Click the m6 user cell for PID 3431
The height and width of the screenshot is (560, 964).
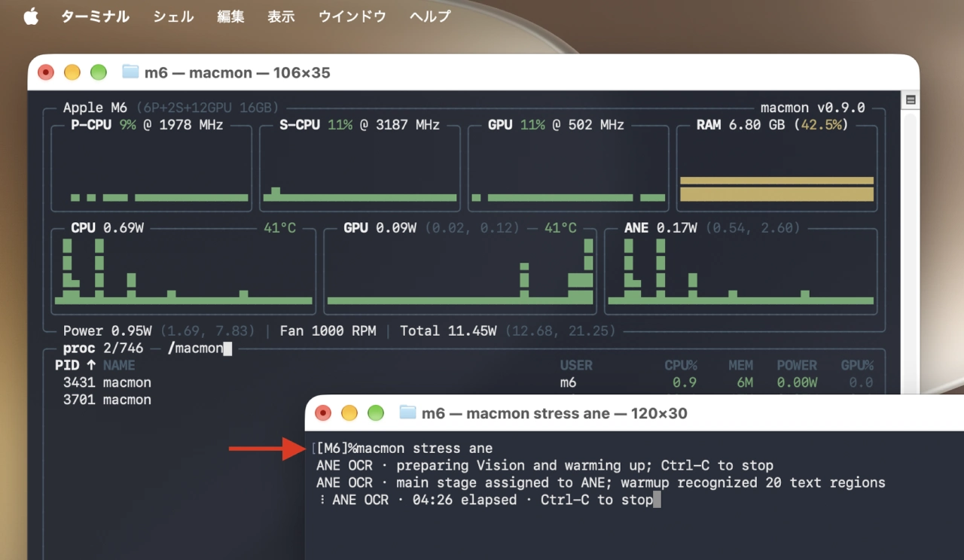pos(568,382)
